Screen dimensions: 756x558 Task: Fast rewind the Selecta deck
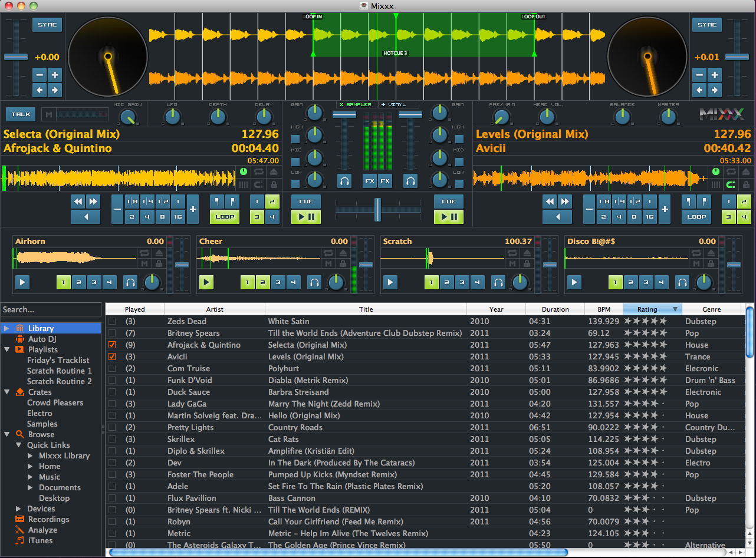78,202
